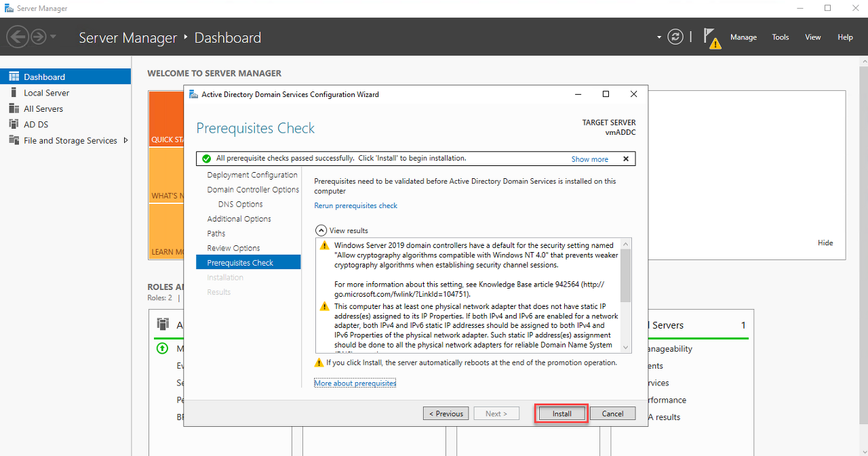Screen dimensions: 868x456
Task: Click Install to begin domain controller promotion
Action: [561, 413]
